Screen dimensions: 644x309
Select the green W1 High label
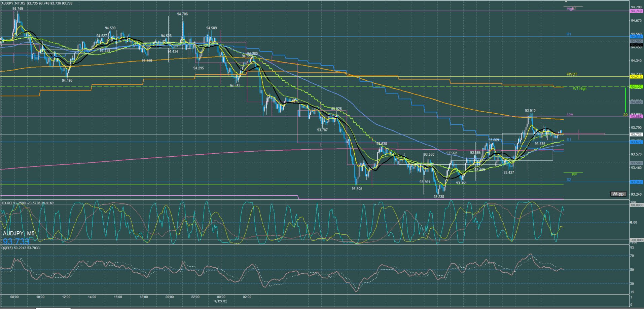pyautogui.click(x=579, y=88)
